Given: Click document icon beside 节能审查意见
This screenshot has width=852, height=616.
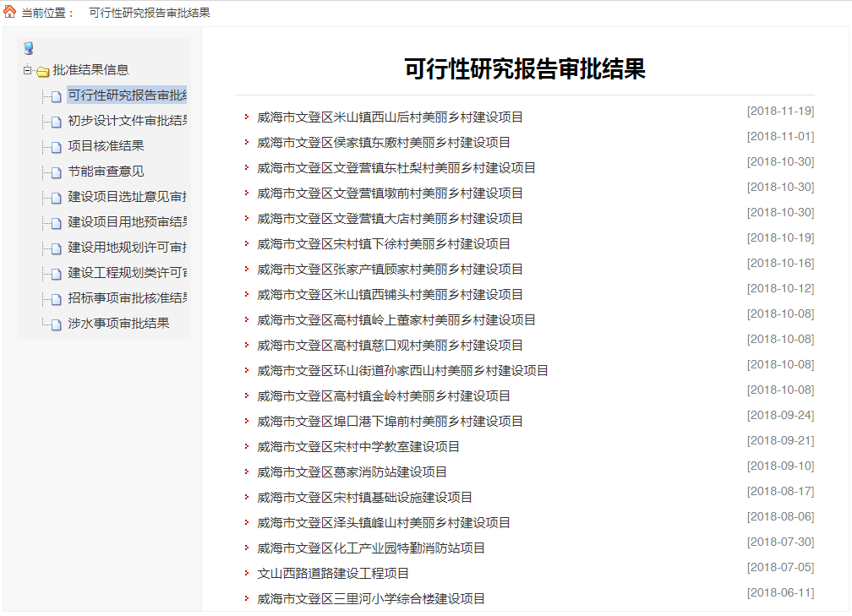Looking at the screenshot, I should (57, 172).
